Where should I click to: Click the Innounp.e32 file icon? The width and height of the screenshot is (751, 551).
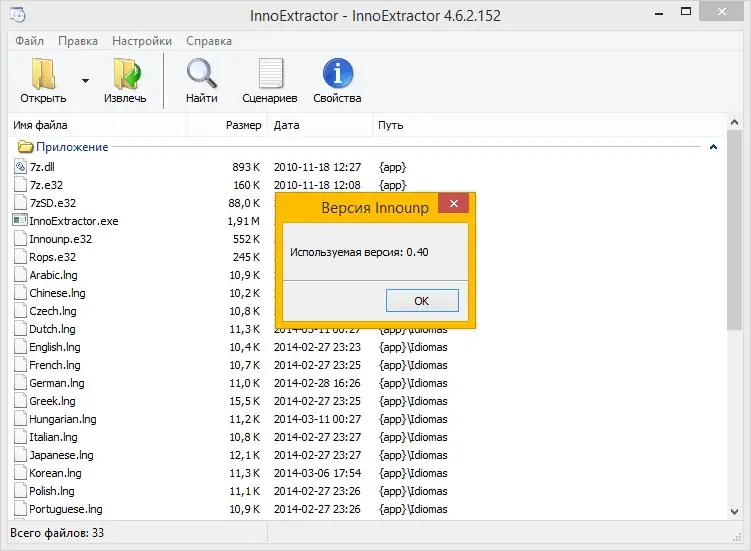pos(20,239)
